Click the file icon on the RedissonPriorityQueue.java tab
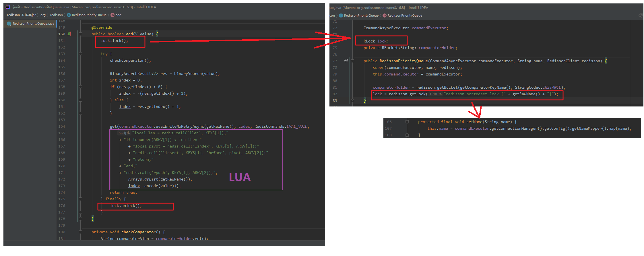The height and width of the screenshot is (256, 644). pos(9,24)
